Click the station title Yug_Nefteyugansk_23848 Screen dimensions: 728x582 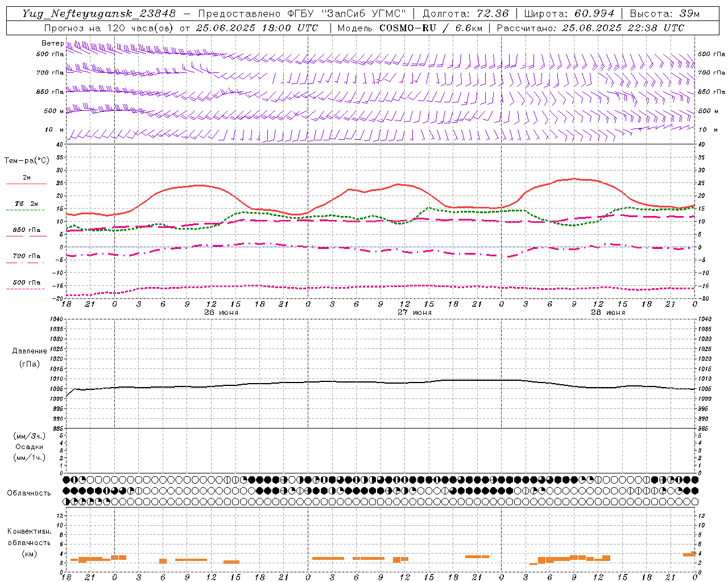pos(99,13)
